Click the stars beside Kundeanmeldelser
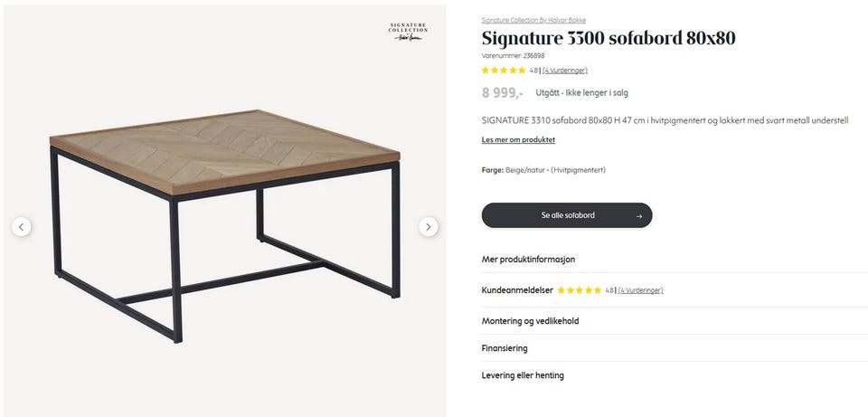This screenshot has height=417, width=868. point(579,290)
